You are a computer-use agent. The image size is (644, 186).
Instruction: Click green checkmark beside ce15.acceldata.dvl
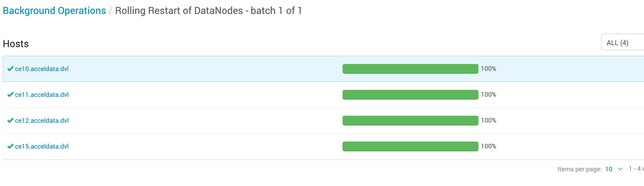point(10,146)
